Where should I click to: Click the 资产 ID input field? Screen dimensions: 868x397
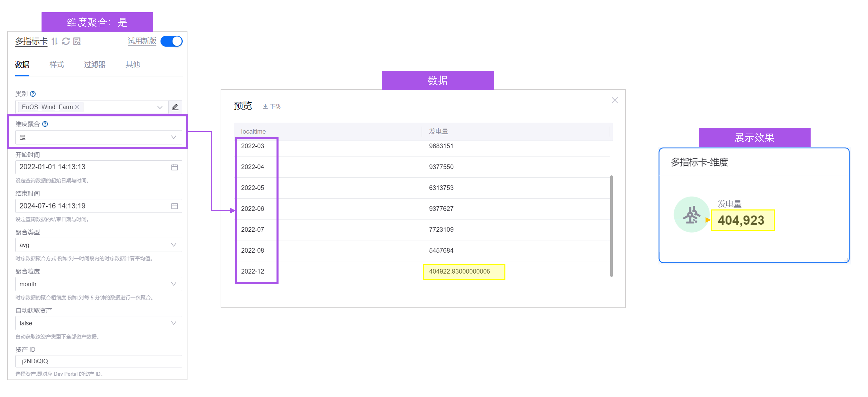click(x=98, y=361)
